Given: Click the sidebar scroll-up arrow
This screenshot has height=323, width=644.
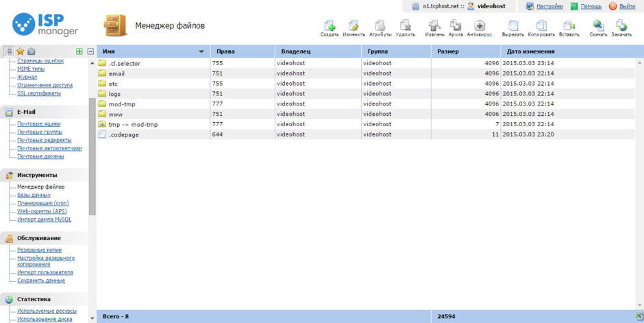Looking at the screenshot, I should coord(92,63).
